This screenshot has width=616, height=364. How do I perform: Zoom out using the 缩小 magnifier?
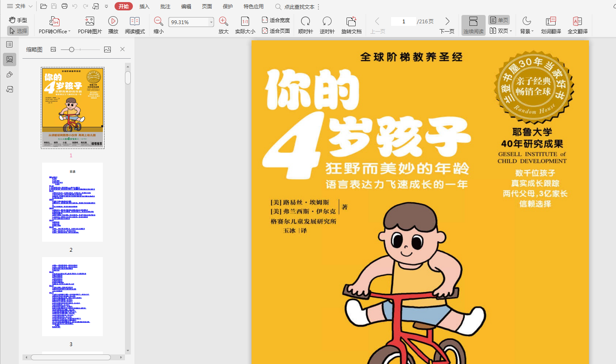pyautogui.click(x=158, y=25)
